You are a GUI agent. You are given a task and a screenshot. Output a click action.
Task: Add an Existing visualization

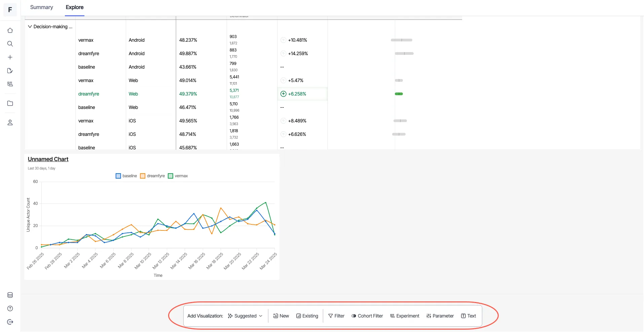tap(307, 316)
